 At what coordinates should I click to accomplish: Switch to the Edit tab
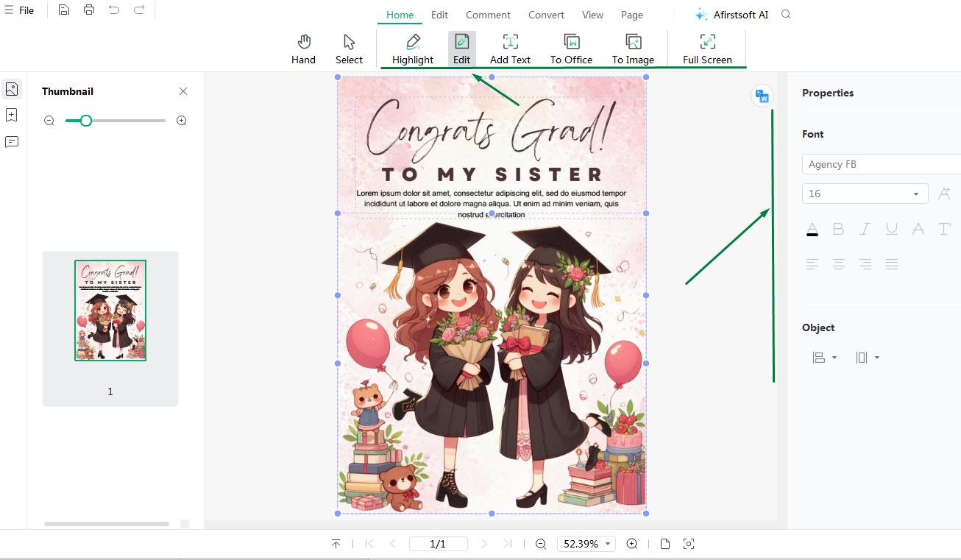click(x=439, y=15)
